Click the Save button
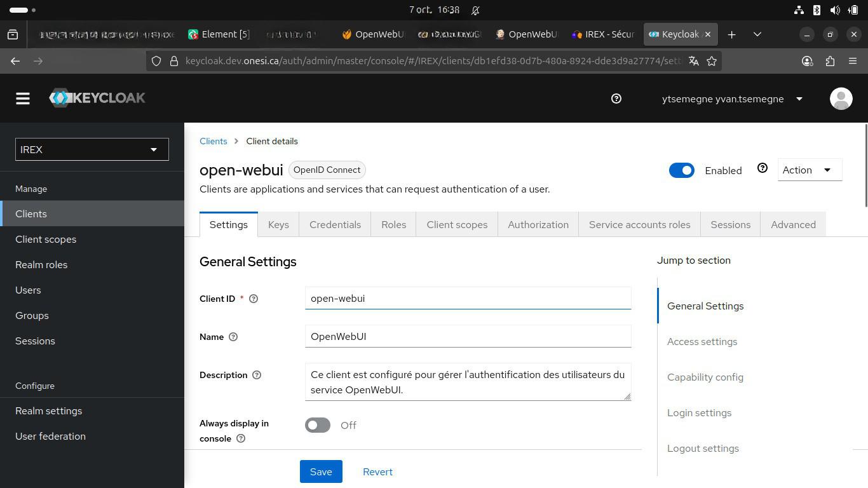868x488 pixels. coord(321,471)
